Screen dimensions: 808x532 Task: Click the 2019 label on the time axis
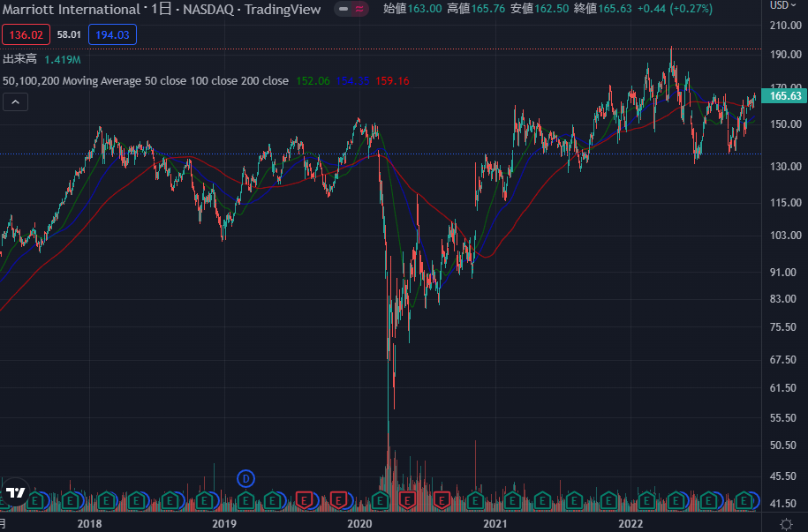(x=224, y=524)
